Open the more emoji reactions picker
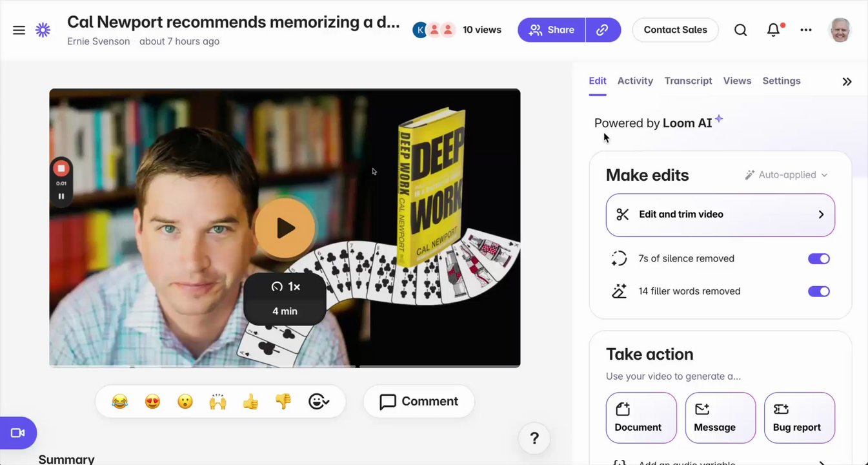868x465 pixels. (319, 401)
